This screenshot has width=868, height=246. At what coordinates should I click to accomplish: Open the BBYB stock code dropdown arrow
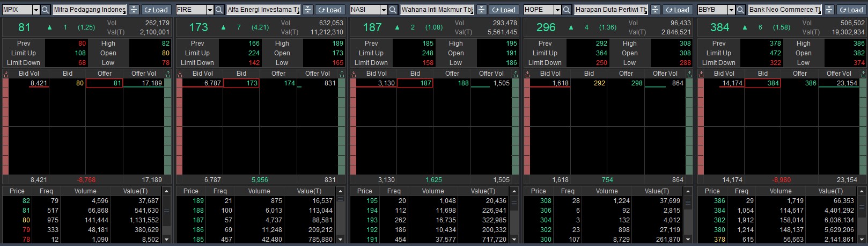[x=731, y=10]
